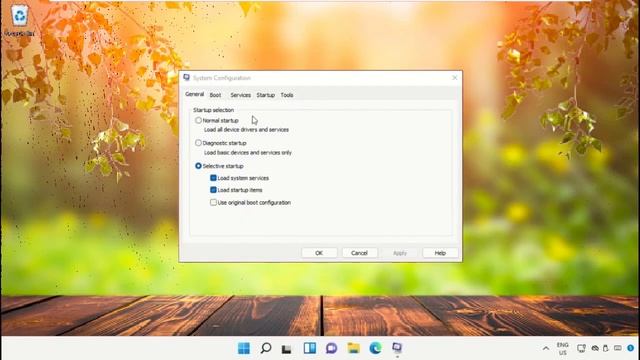Go to the Startup tab
The image size is (640, 360).
tap(265, 95)
